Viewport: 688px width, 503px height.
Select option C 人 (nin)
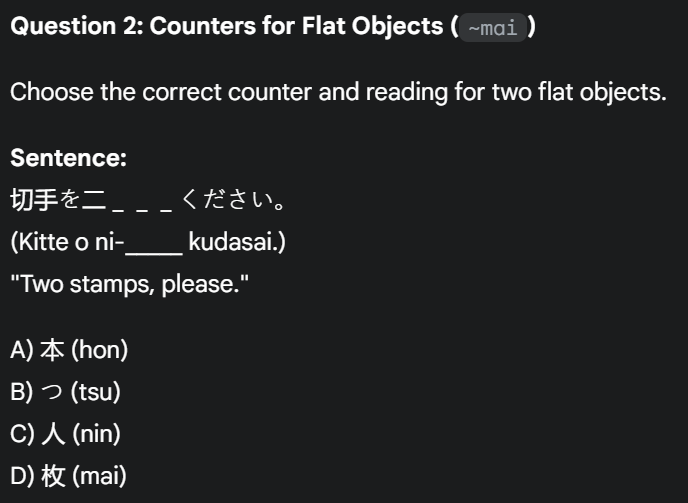point(65,434)
